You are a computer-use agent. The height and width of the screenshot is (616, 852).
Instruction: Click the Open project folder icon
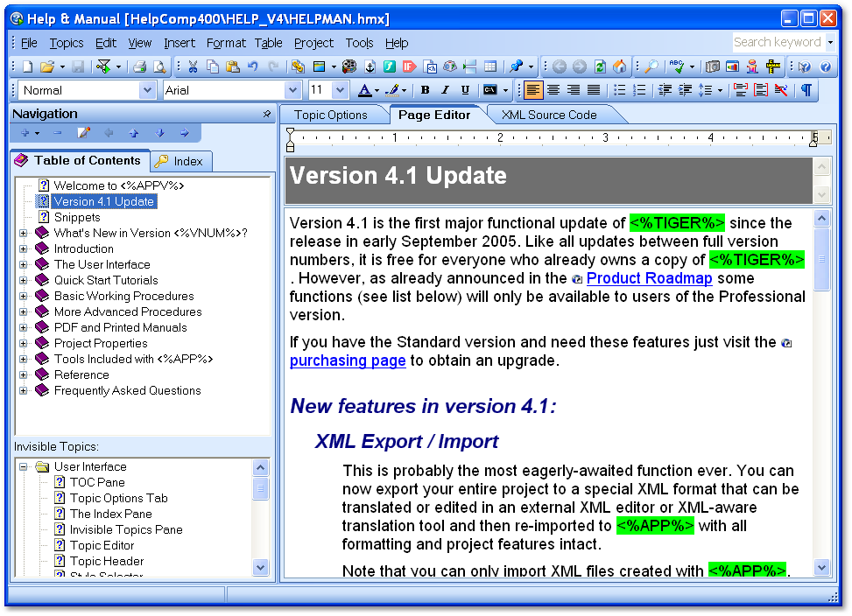pos(47,66)
